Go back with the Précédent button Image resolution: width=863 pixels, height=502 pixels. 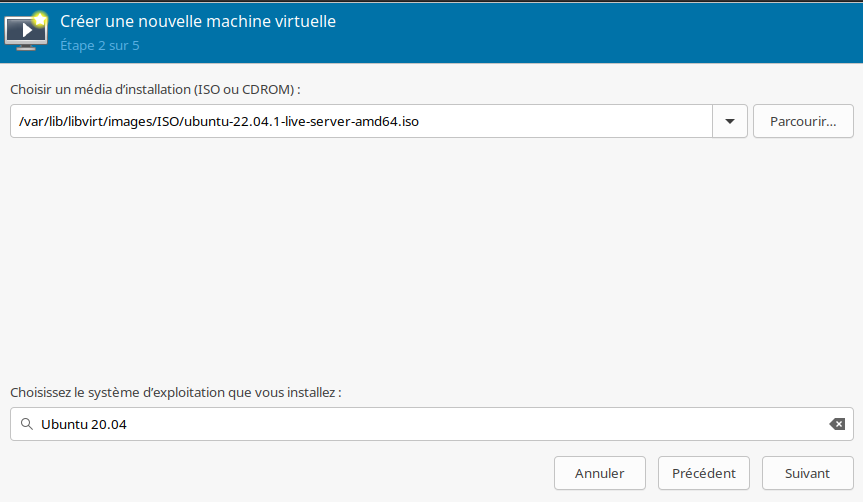pyautogui.click(x=703, y=473)
